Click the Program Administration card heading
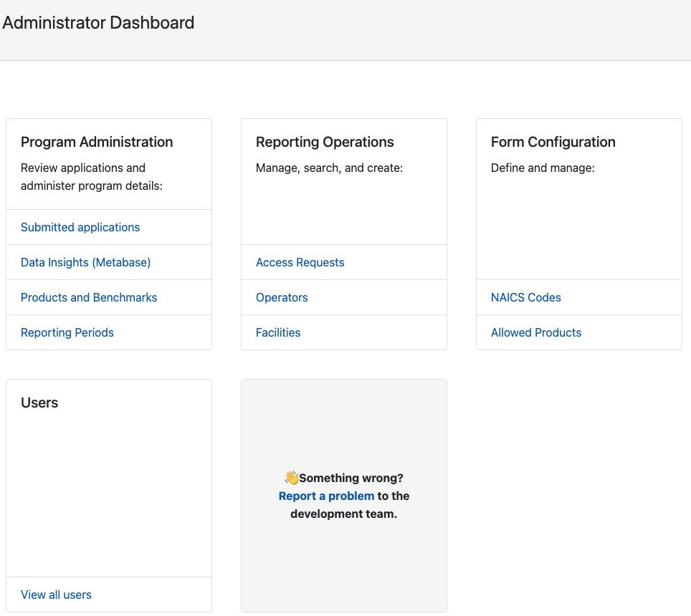The width and height of the screenshot is (691, 616). [97, 142]
